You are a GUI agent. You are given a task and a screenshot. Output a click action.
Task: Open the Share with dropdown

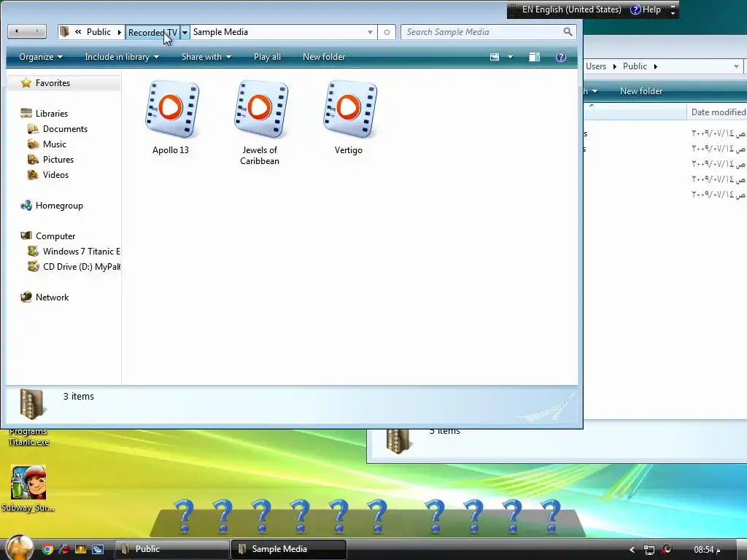point(206,57)
